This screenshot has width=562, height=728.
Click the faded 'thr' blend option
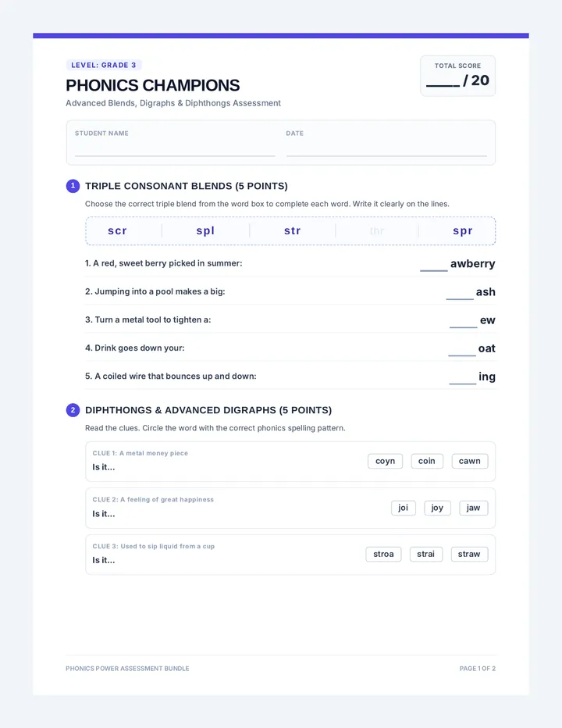pos(377,230)
